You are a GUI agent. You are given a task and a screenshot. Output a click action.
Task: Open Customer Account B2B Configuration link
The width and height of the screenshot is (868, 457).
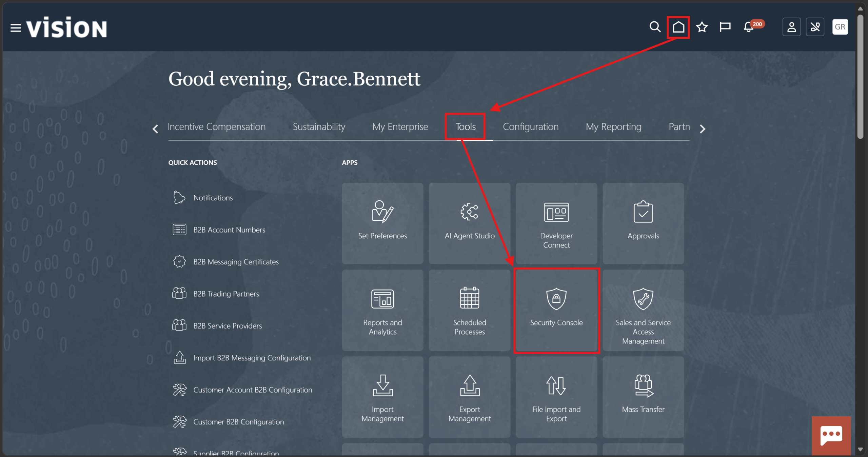coord(242,390)
